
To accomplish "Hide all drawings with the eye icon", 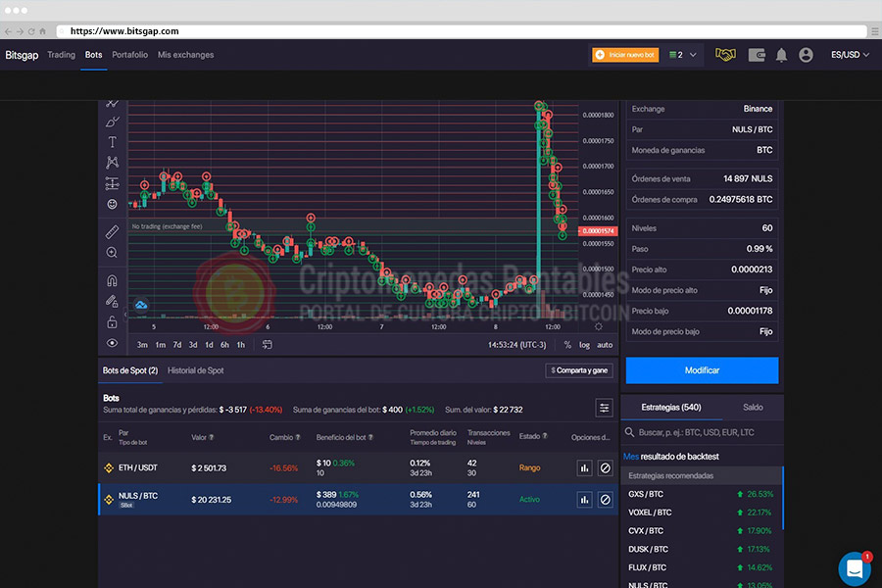I will [x=113, y=343].
